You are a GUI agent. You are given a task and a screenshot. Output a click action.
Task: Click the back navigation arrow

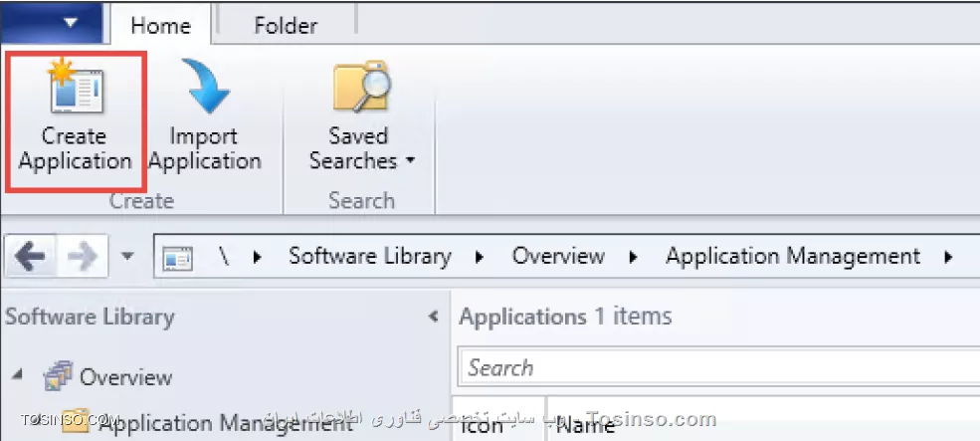tap(30, 256)
